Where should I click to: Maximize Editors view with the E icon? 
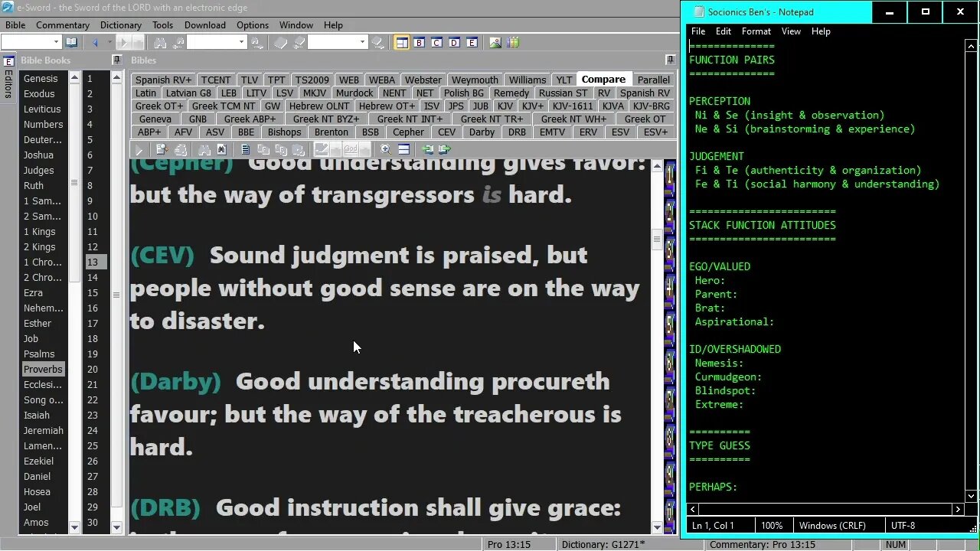point(471,42)
